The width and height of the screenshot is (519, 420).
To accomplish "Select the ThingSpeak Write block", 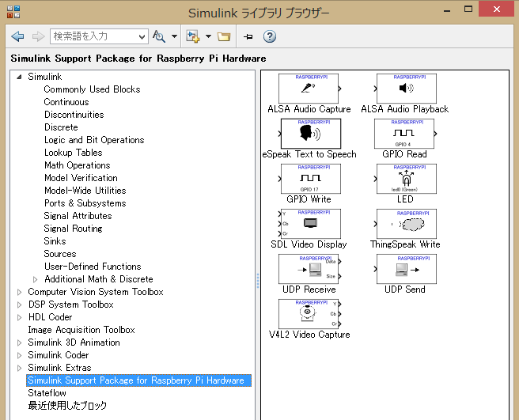I will click(x=405, y=224).
